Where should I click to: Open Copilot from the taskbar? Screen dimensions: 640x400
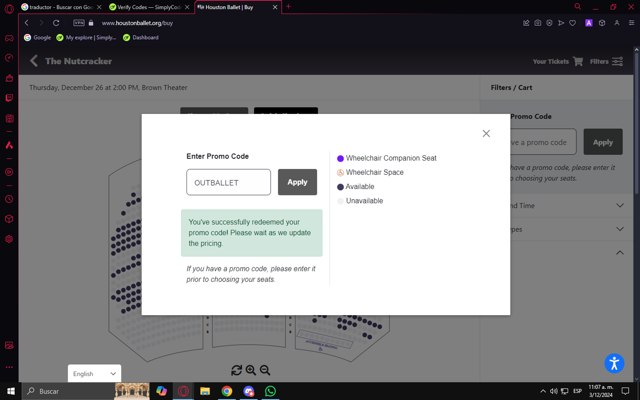pos(162,391)
